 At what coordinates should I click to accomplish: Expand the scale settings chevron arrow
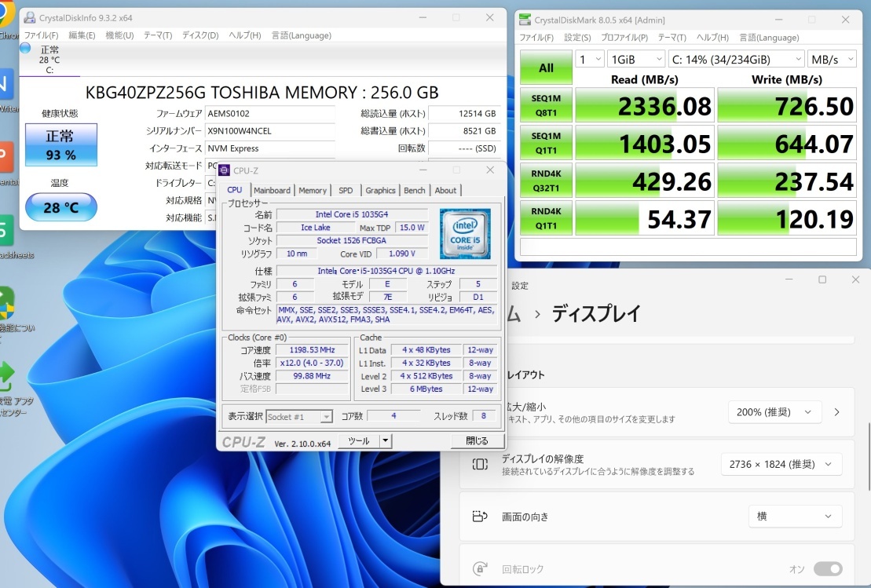(x=836, y=412)
